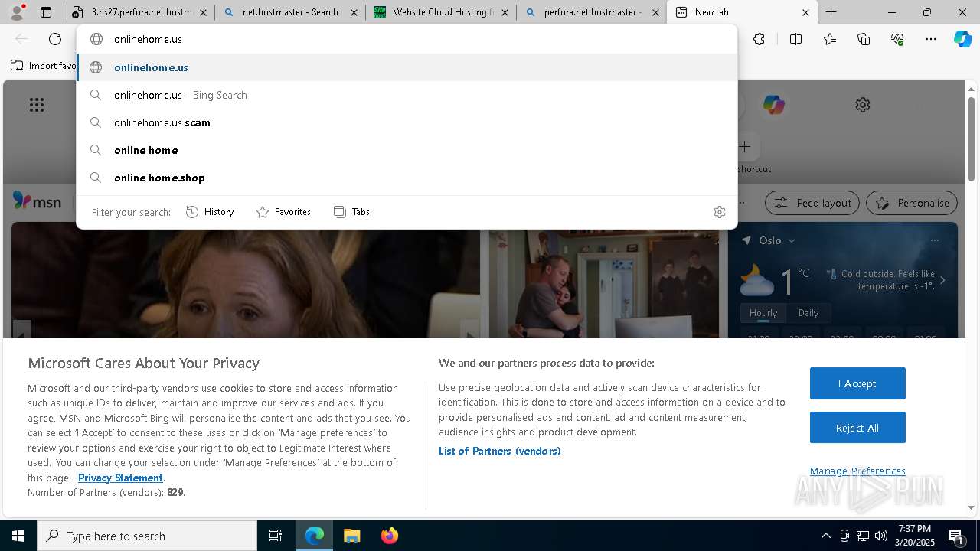
Task: Open the Collections toolbar icon
Action: [864, 39]
